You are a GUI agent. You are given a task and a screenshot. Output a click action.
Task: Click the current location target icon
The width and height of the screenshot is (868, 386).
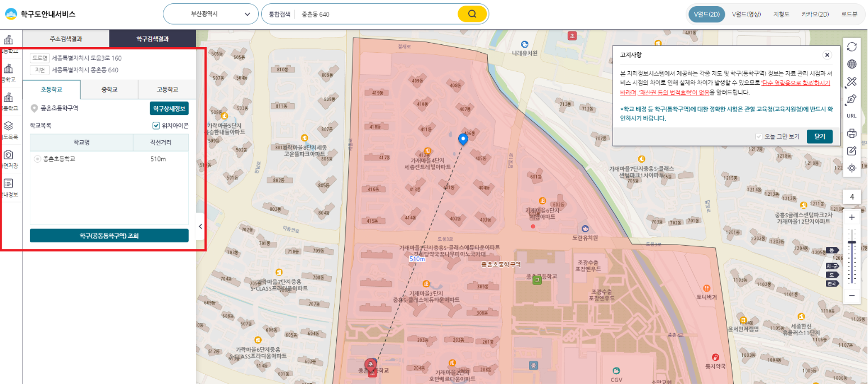(x=852, y=168)
